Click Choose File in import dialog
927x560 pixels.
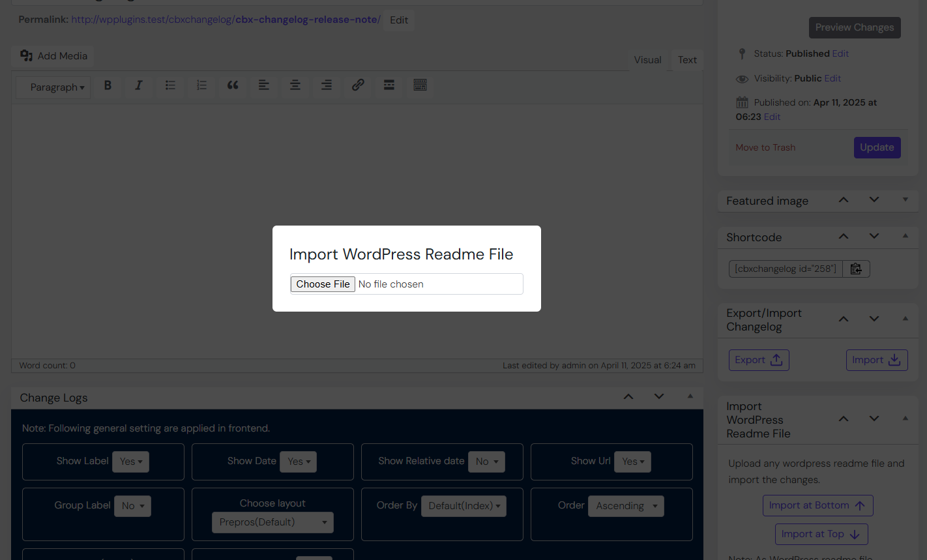tap(323, 284)
